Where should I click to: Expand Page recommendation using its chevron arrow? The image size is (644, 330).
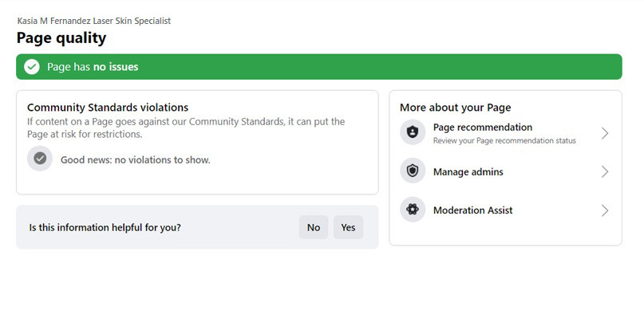(604, 133)
